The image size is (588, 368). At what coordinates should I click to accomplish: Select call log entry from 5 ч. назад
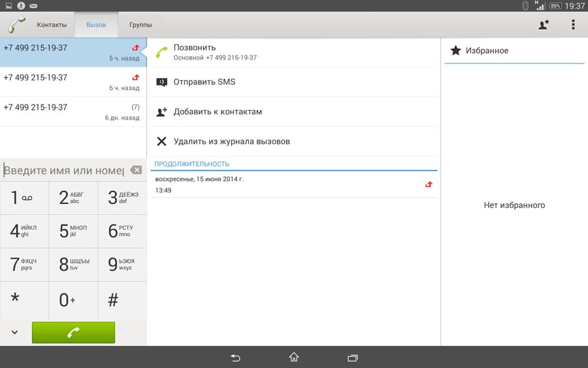73,52
